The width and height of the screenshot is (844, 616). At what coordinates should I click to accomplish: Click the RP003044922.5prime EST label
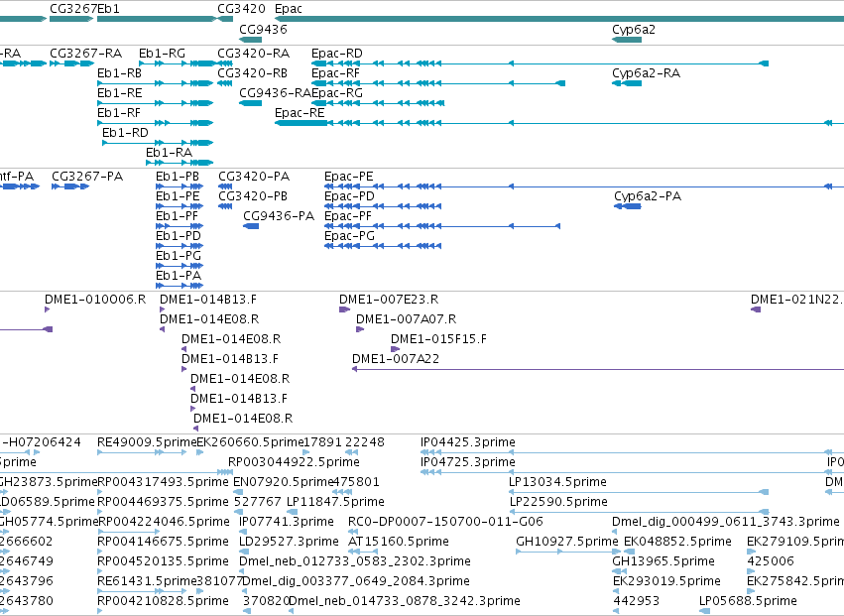294,462
